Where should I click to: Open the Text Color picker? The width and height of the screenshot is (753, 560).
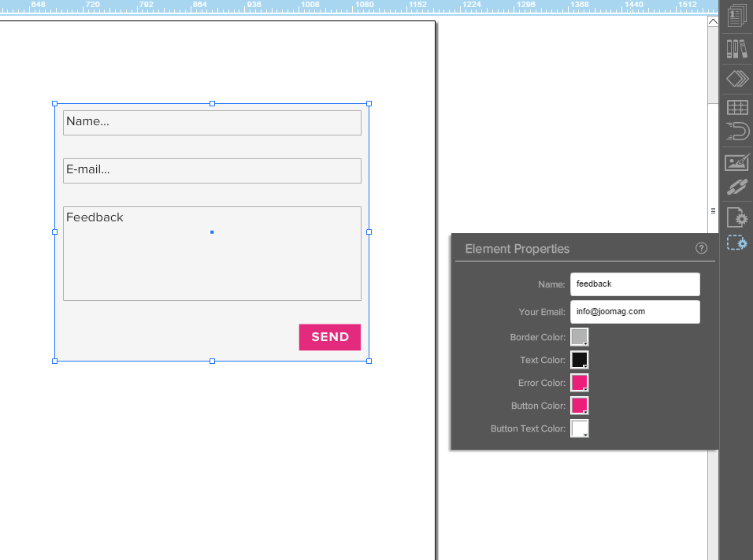coord(579,360)
